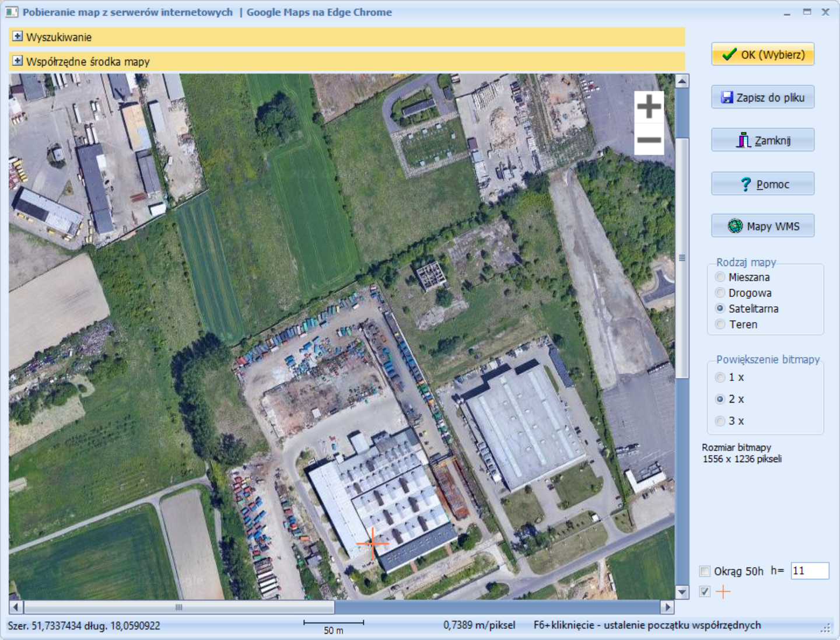Click the orange cross icon beside bottom checkbox
Screen dimensions: 840x640
723,592
